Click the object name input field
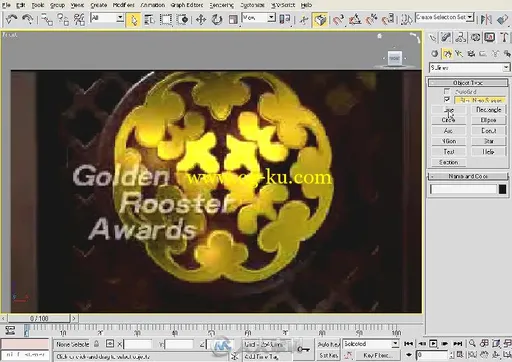The width and height of the screenshot is (512, 362). click(x=464, y=189)
